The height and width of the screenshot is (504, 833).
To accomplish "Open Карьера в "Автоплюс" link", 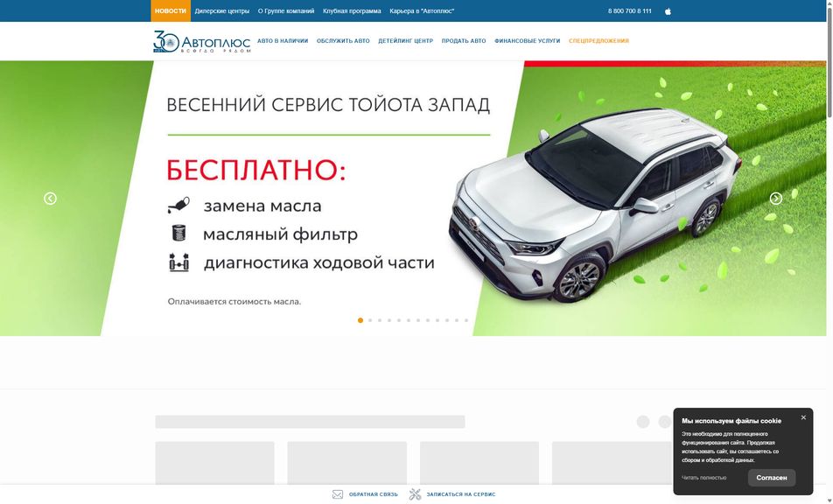I will click(x=422, y=11).
